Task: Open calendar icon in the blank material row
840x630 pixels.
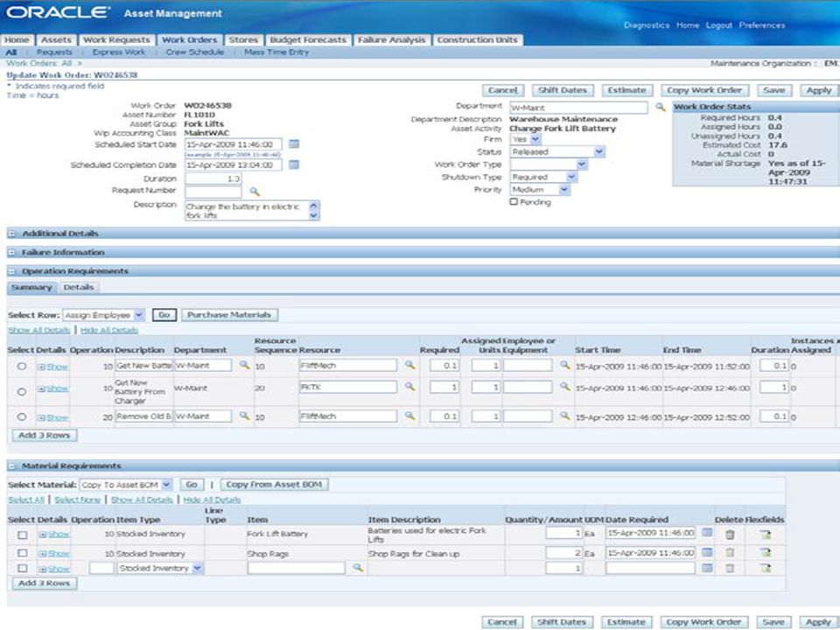Action: [x=707, y=568]
